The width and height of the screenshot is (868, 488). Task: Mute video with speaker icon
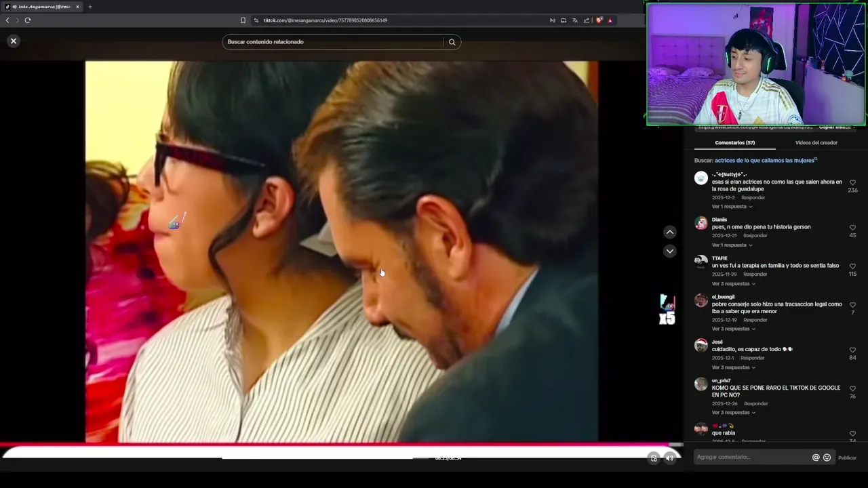(x=669, y=458)
